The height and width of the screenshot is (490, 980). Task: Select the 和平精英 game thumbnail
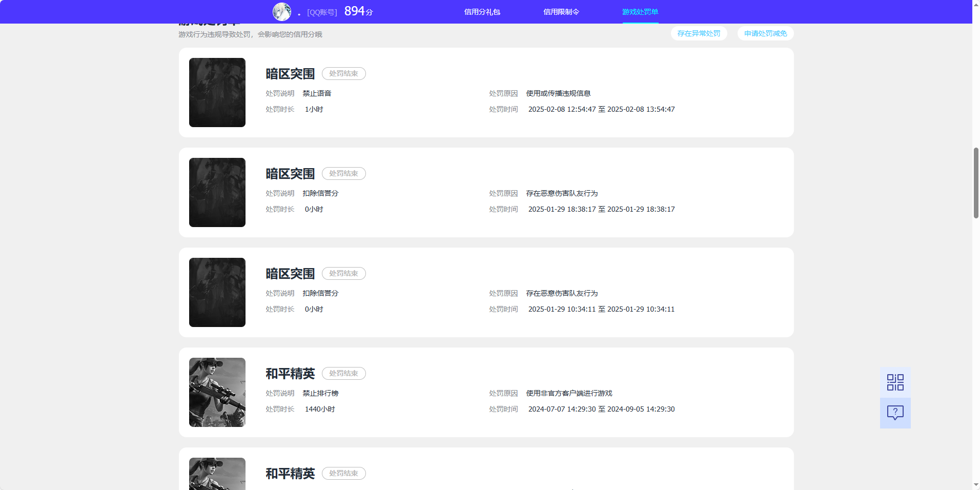click(x=217, y=392)
